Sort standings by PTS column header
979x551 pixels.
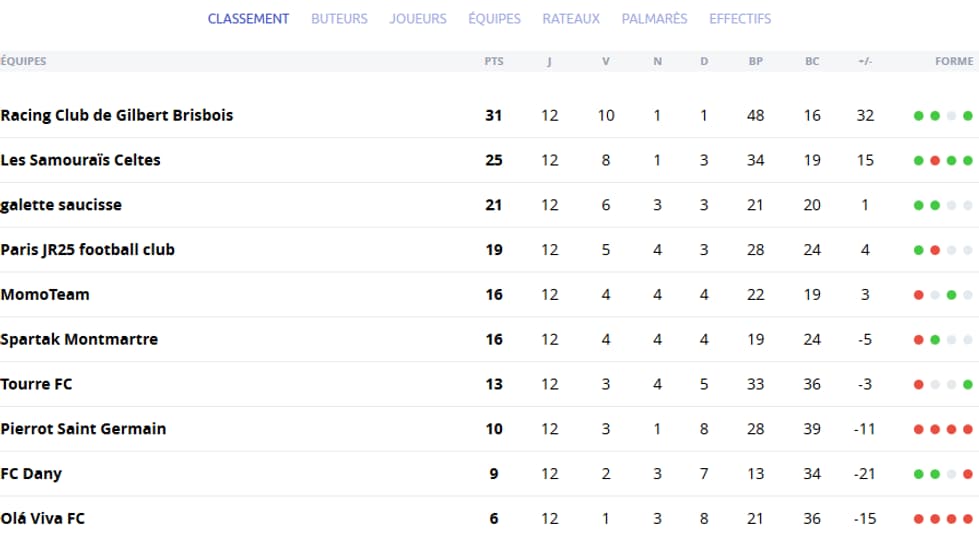(493, 61)
